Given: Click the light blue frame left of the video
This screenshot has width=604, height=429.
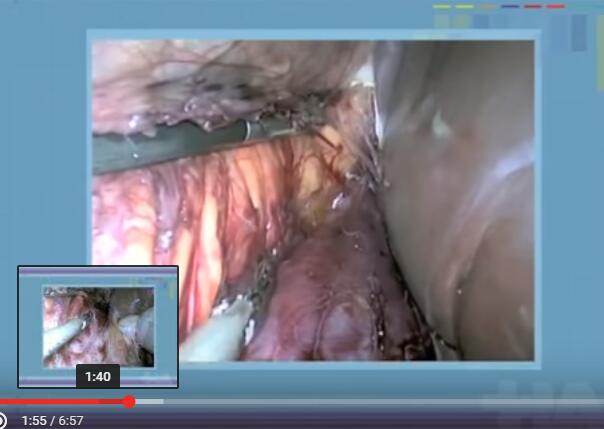Looking at the screenshot, I should [x=45, y=150].
